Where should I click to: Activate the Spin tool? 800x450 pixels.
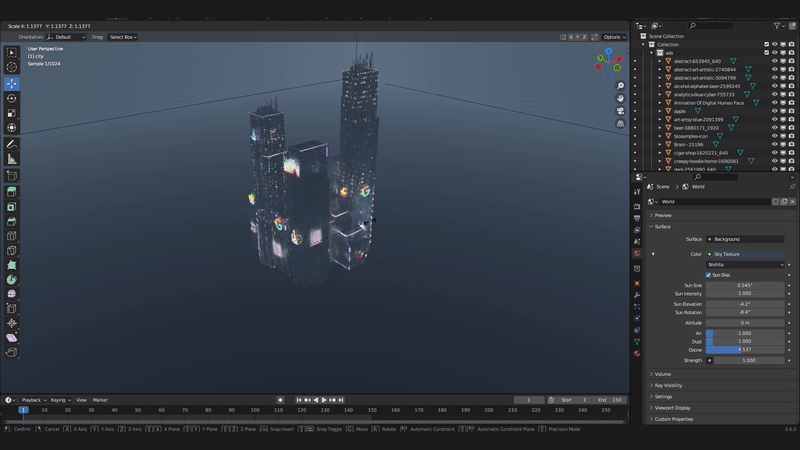pyautogui.click(x=12, y=280)
